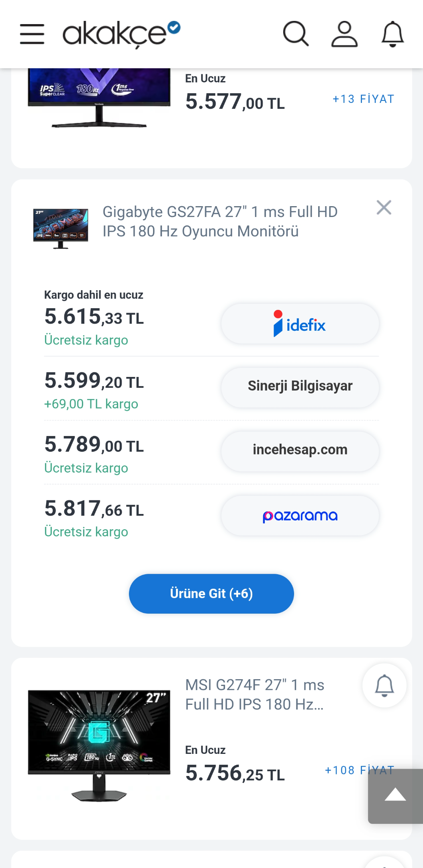Open pazarama seller offer
This screenshot has width=423, height=868.
[x=300, y=516]
